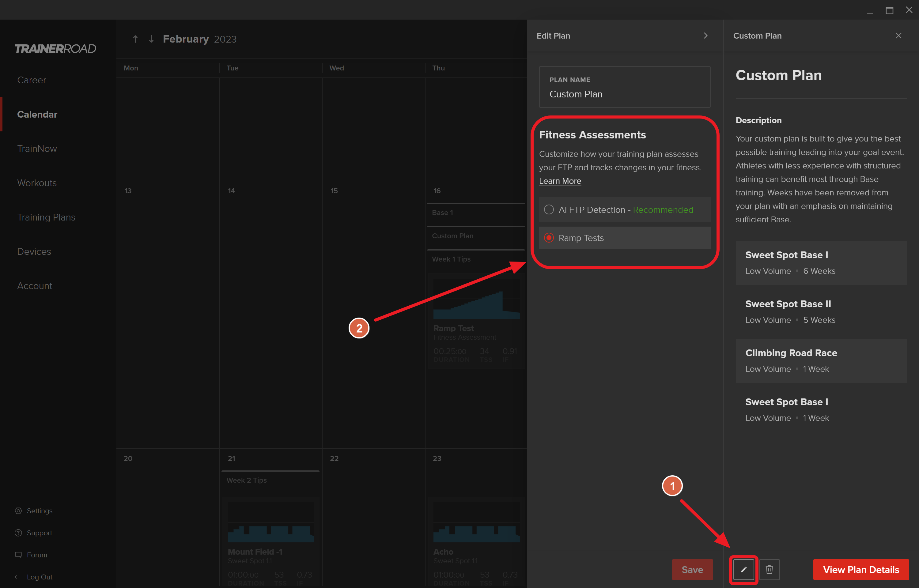This screenshot has height=588, width=919.
Task: Open Acho workout on the 23rd
Action: coord(476,542)
